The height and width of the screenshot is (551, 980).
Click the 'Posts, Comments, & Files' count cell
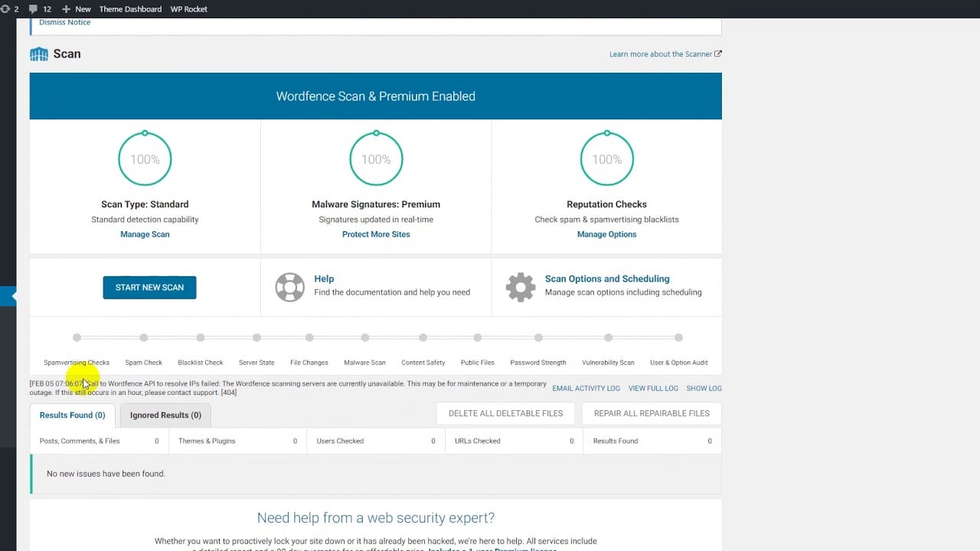pos(100,442)
